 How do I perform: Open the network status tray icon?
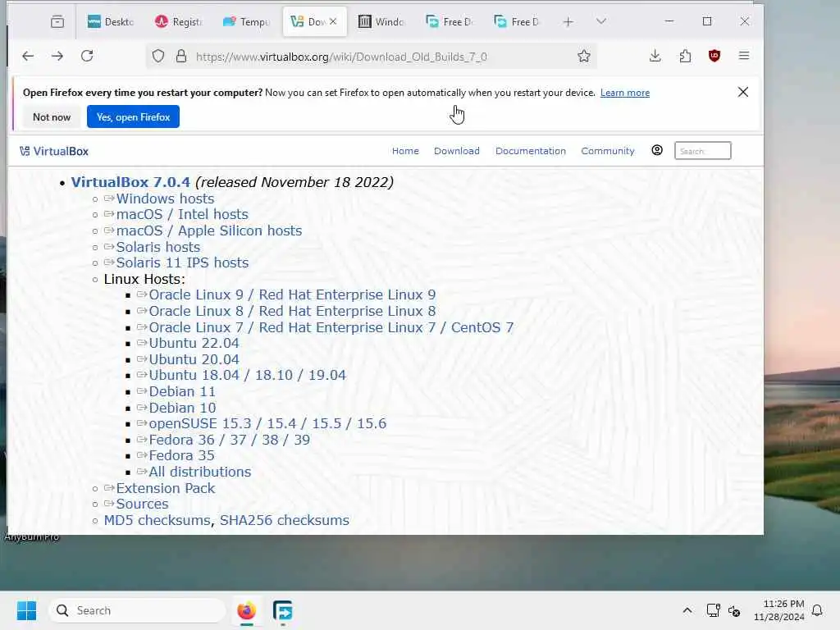(x=714, y=610)
